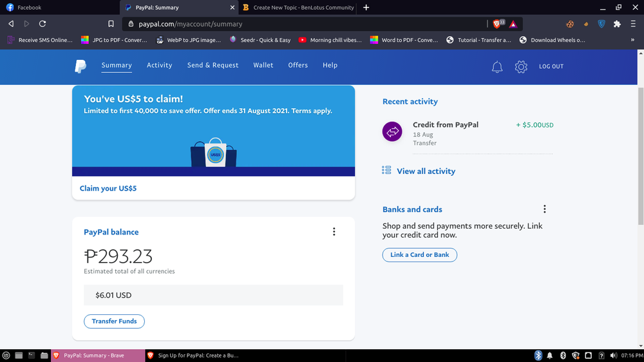Click the Bluetooth tray icon
The width and height of the screenshot is (644, 362).
pyautogui.click(x=538, y=356)
